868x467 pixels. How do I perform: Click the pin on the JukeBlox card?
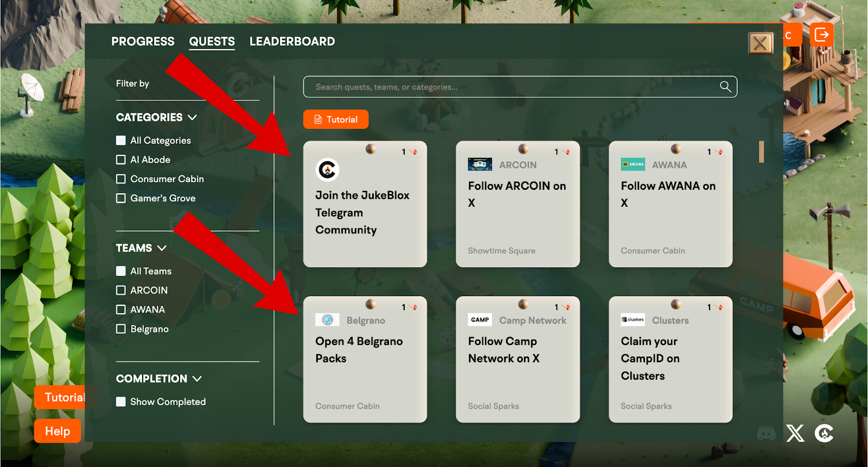coord(371,149)
